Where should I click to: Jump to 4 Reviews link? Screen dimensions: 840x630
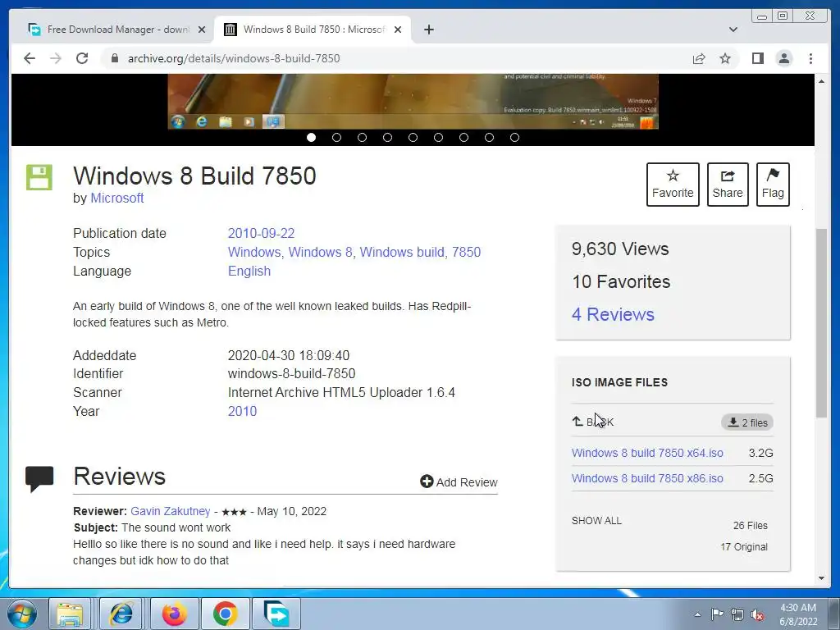pyautogui.click(x=613, y=314)
